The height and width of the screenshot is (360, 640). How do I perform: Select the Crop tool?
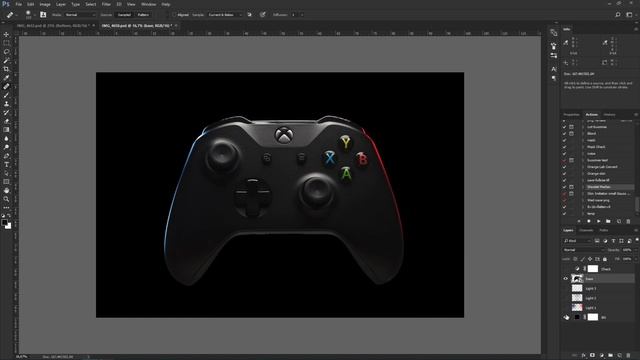pyautogui.click(x=6, y=69)
